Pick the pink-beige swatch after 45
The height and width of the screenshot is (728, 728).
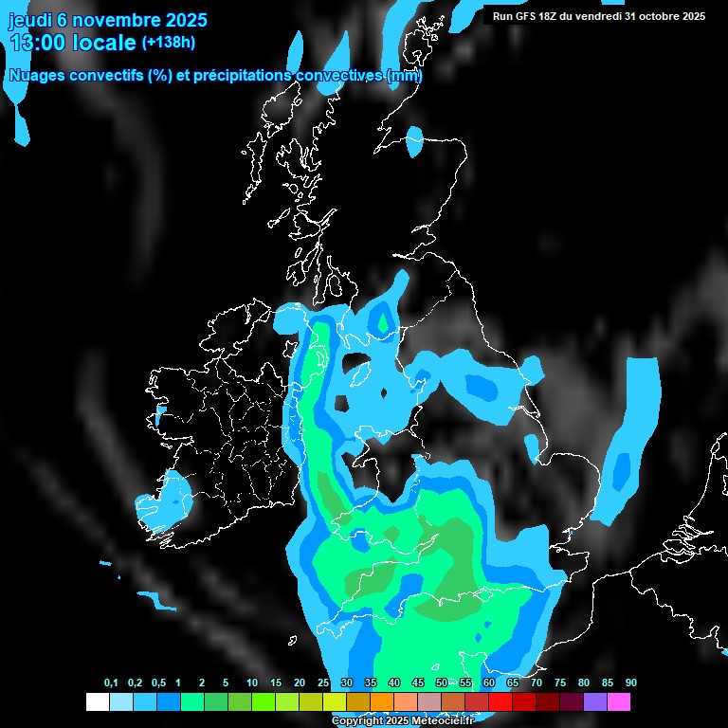point(429,701)
